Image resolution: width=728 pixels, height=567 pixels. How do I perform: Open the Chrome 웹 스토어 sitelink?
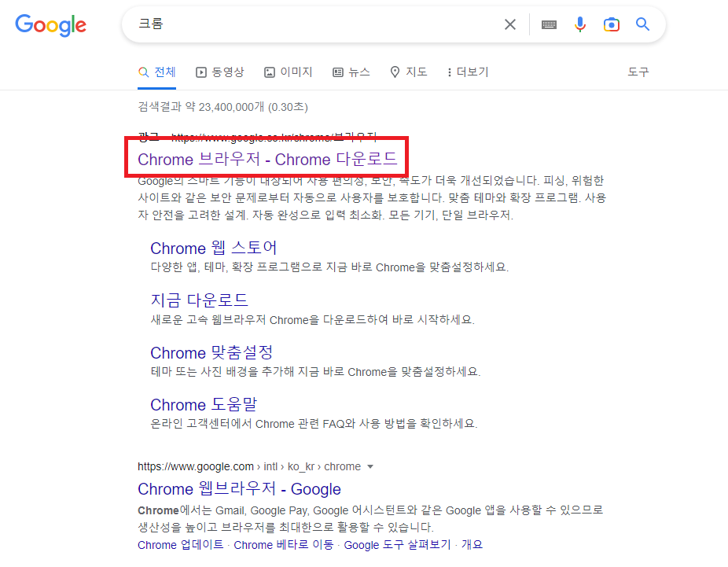(214, 248)
